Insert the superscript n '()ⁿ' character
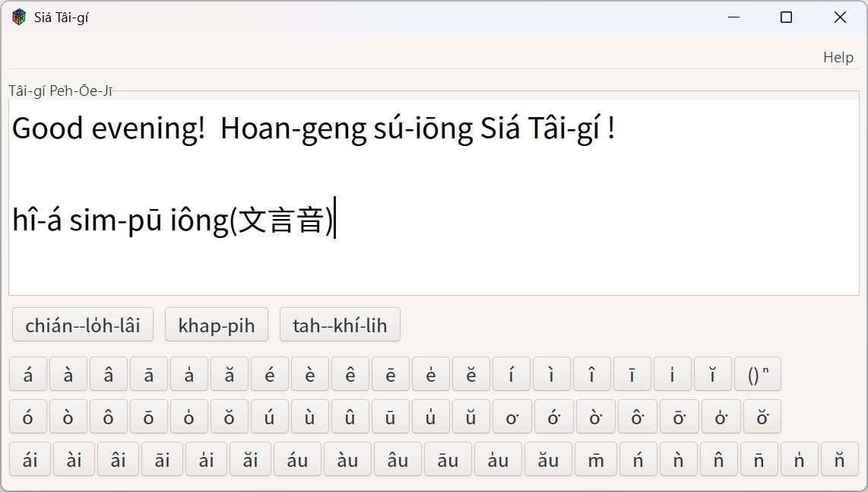The width and height of the screenshot is (868, 492). click(758, 374)
